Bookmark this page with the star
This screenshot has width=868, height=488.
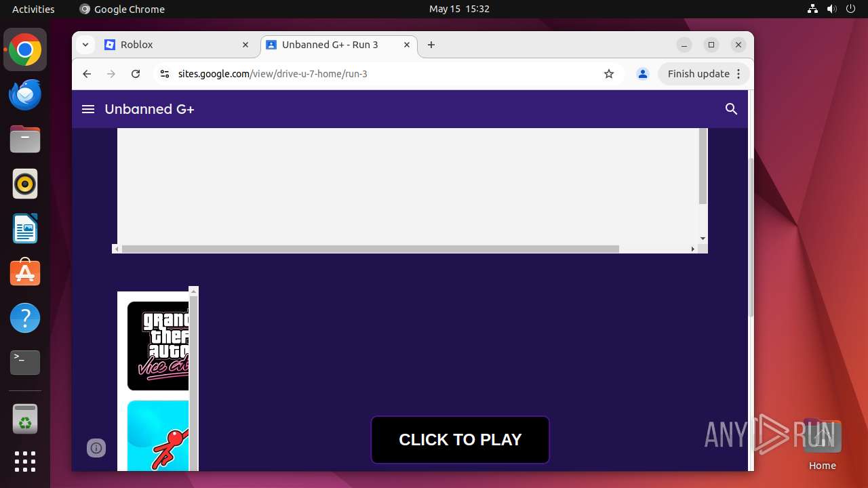[x=609, y=74]
